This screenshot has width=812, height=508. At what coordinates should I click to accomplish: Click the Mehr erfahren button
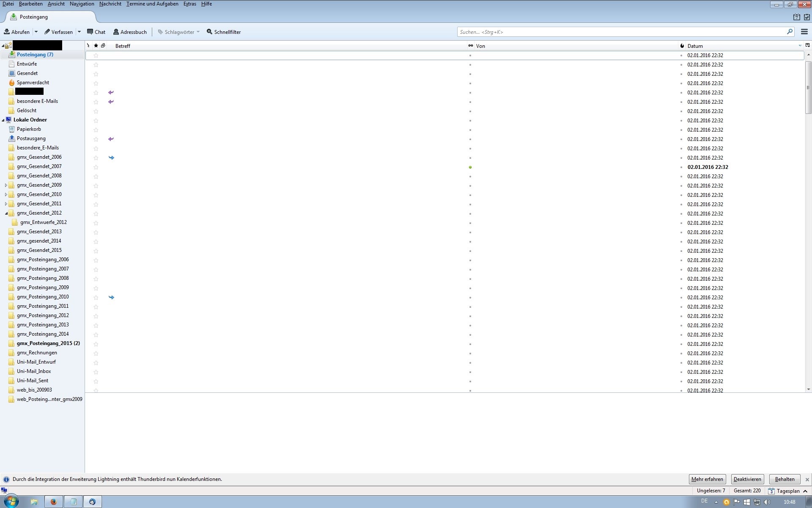click(707, 479)
